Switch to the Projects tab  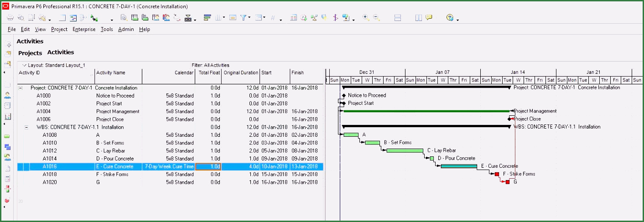point(30,53)
